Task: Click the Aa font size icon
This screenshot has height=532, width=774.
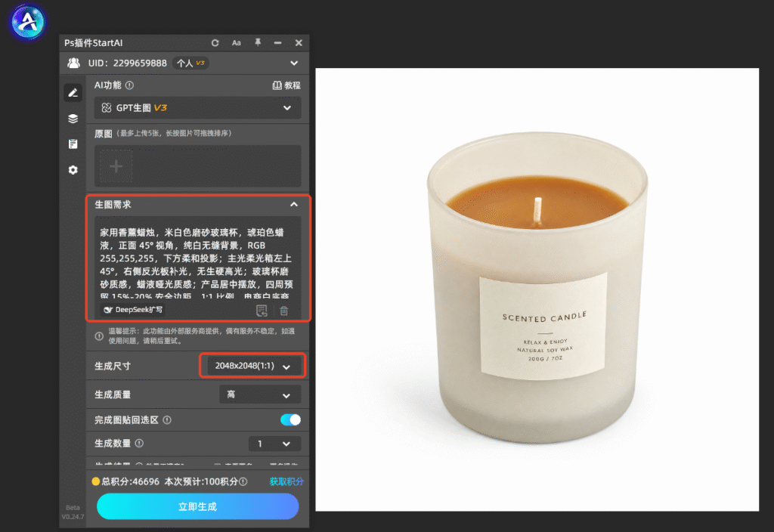Action: [x=237, y=43]
